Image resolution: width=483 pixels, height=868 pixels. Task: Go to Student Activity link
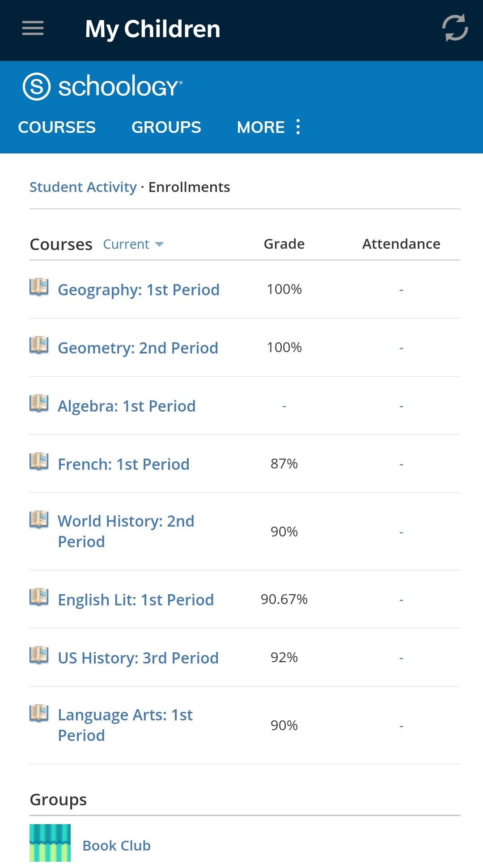(83, 187)
